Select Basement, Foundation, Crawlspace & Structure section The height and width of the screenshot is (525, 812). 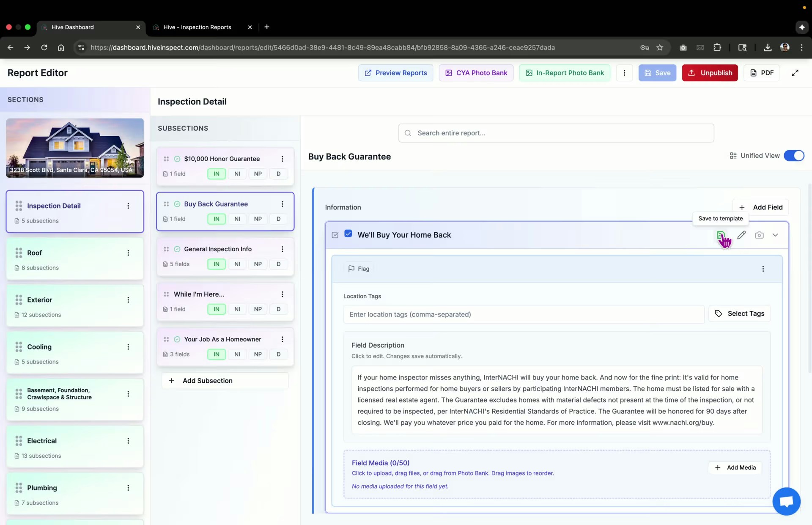[75, 399]
